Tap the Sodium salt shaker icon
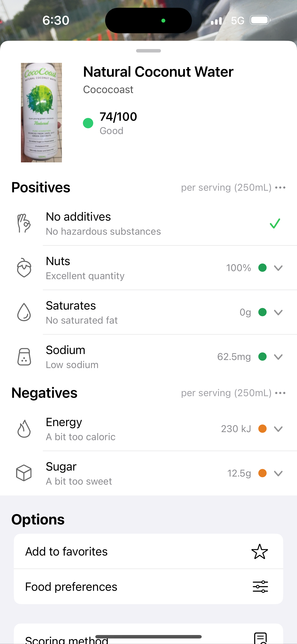The image size is (297, 644). 24,357
